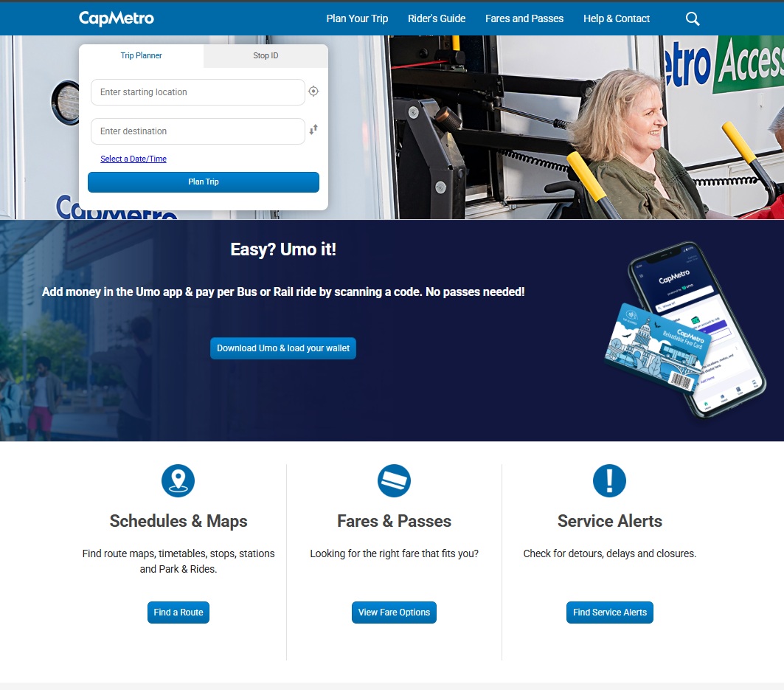
Task: Switch to the Stop ID tab
Action: (266, 55)
